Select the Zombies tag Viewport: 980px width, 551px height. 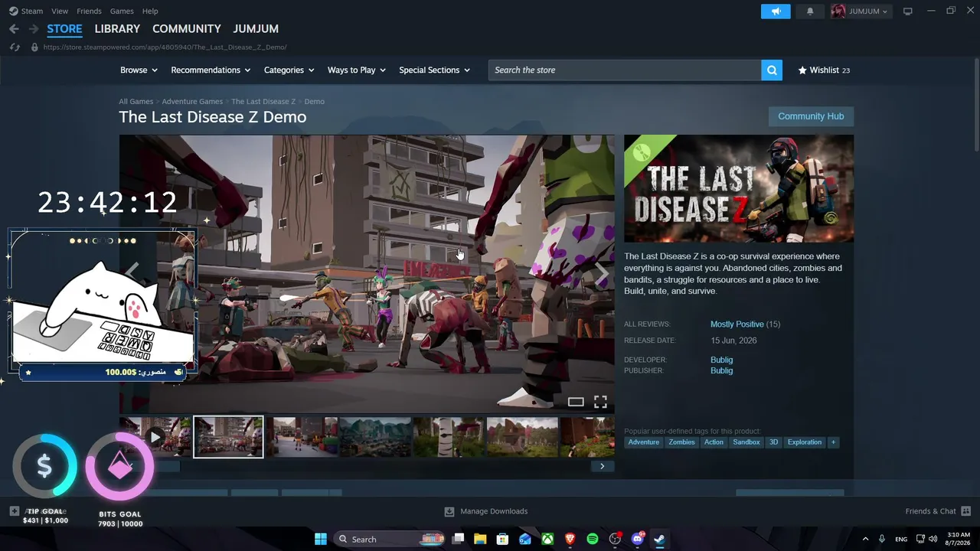tap(681, 442)
